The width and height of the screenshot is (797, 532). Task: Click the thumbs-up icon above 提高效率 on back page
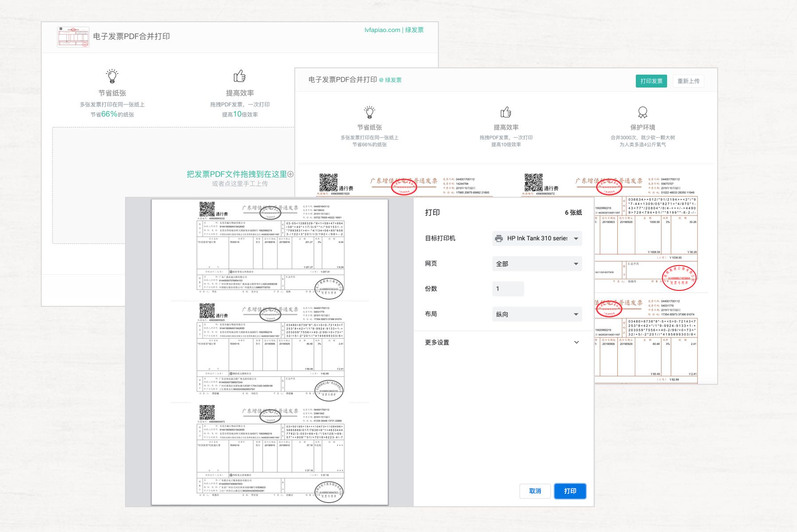(x=239, y=76)
